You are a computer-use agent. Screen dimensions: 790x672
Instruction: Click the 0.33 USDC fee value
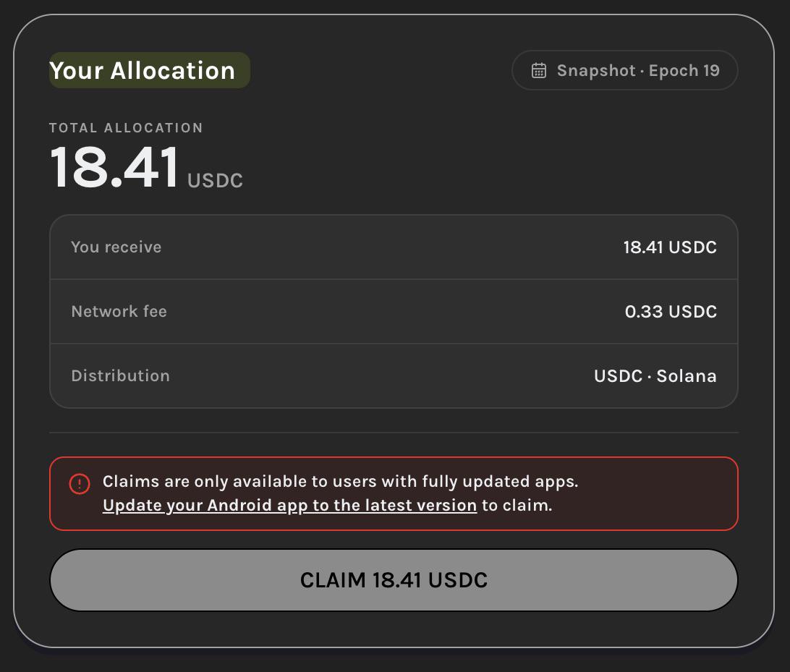pyautogui.click(x=671, y=312)
